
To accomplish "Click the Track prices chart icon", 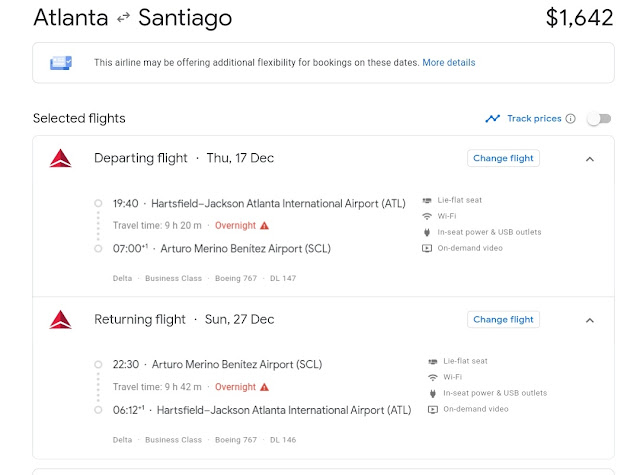I will [x=492, y=119].
